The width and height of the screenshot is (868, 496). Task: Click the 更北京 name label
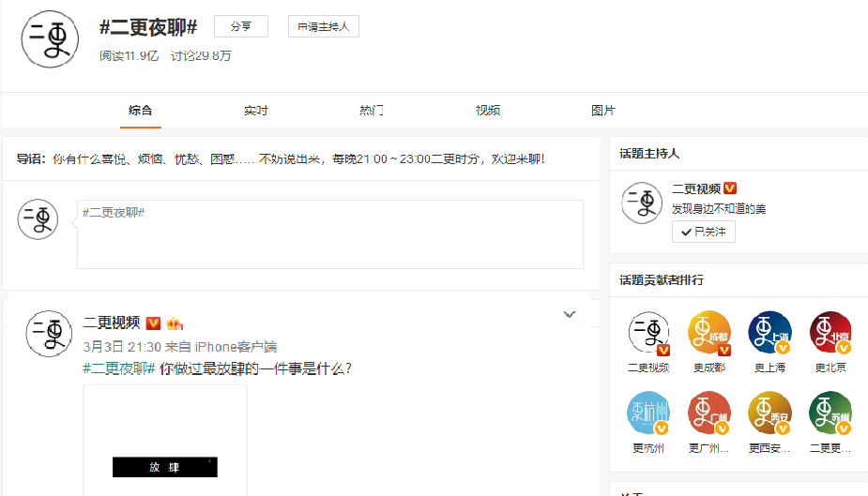(830, 368)
